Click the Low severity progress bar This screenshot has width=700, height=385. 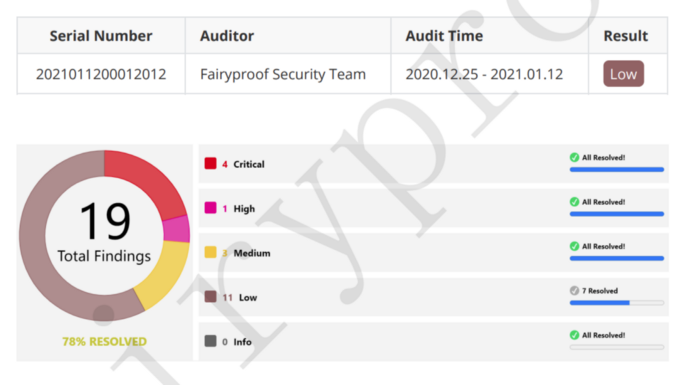click(617, 303)
